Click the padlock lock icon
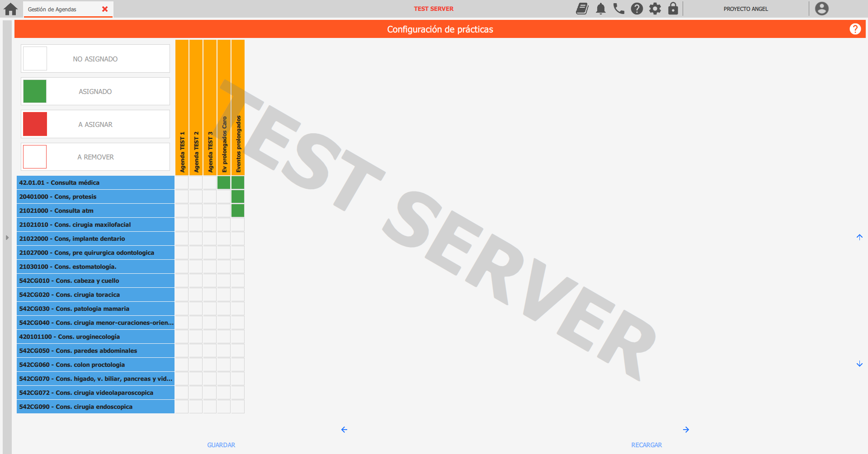Viewport: 868px width, 454px height. [673, 9]
